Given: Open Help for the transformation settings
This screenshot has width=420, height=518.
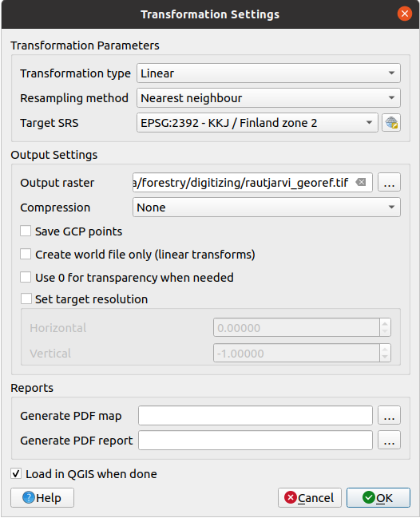Looking at the screenshot, I should pos(42,497).
